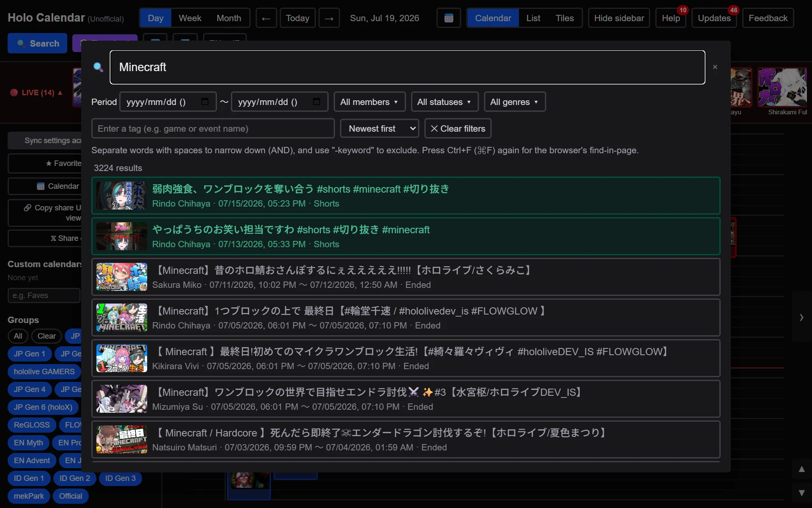Toggle the mekPark group
This screenshot has width=812, height=508.
(x=29, y=496)
